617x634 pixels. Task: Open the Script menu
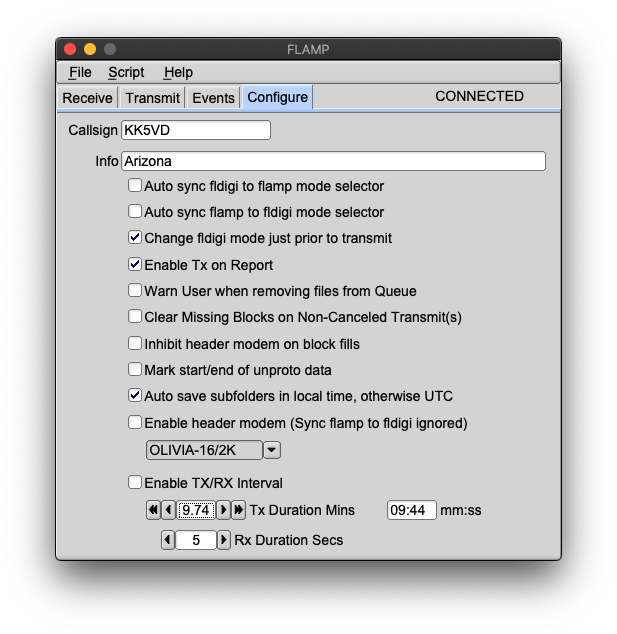click(x=126, y=72)
